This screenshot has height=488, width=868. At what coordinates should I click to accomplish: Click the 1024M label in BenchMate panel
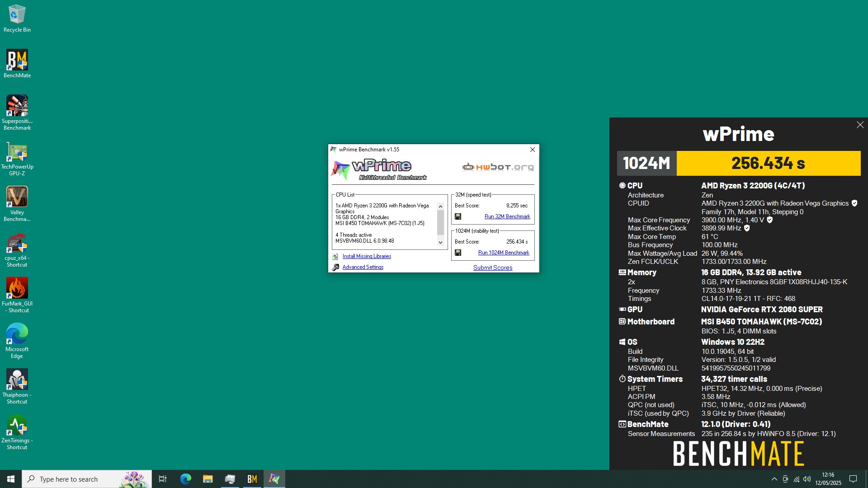pos(646,163)
